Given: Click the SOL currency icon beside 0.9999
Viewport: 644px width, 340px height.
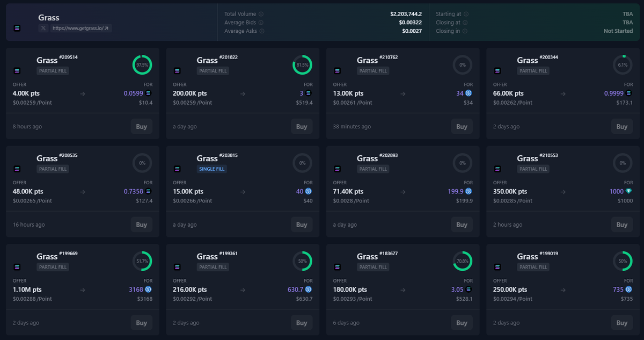Looking at the screenshot, I should click(x=629, y=93).
